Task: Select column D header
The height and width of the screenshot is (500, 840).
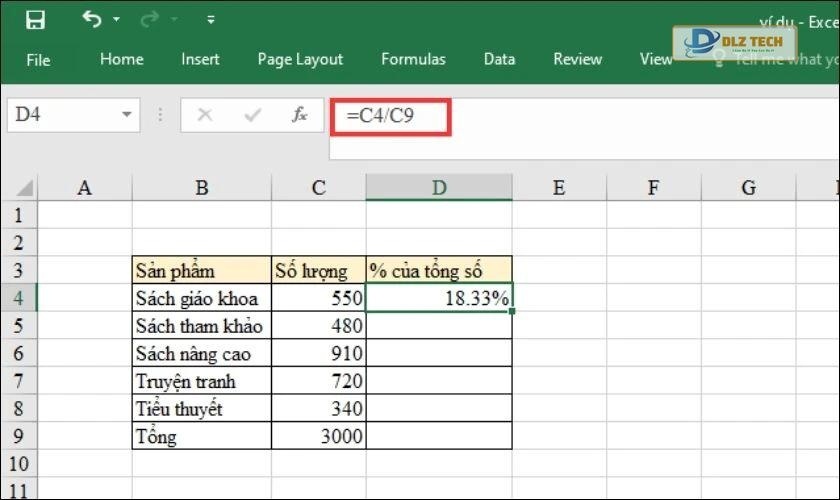Action: (x=439, y=187)
